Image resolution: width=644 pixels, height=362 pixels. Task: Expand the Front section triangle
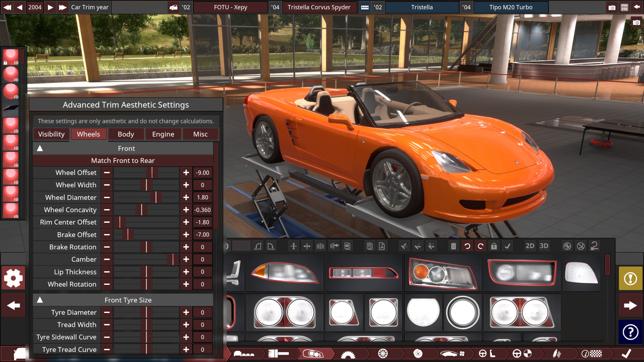39,148
